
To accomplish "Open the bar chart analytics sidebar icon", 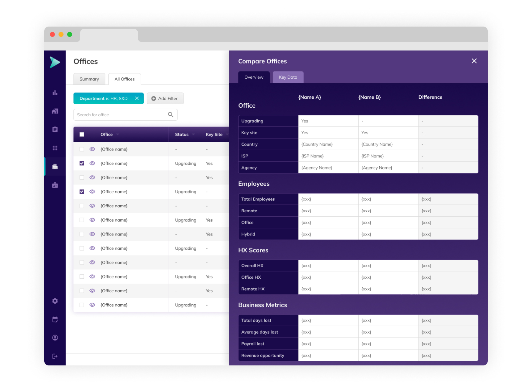I will click(55, 93).
